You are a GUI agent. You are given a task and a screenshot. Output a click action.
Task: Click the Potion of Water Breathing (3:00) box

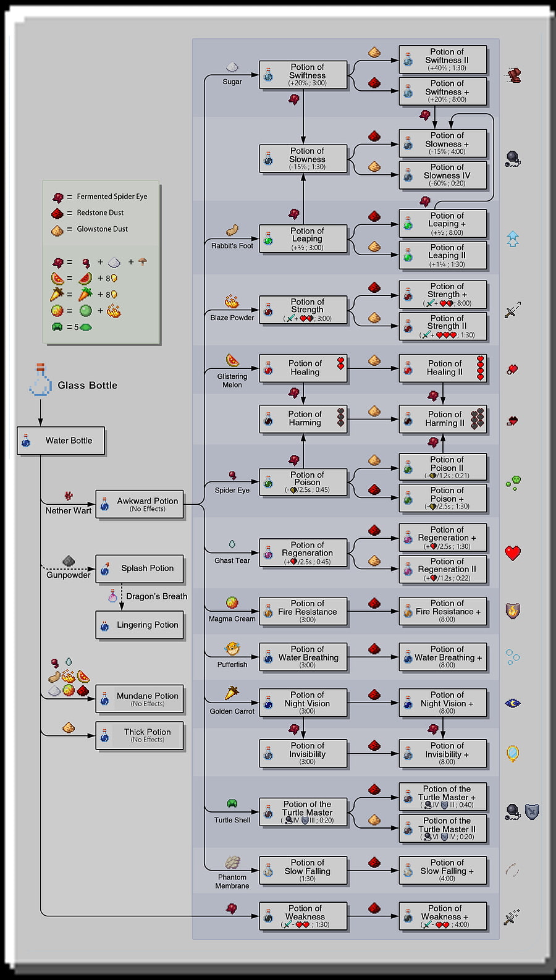tap(303, 657)
